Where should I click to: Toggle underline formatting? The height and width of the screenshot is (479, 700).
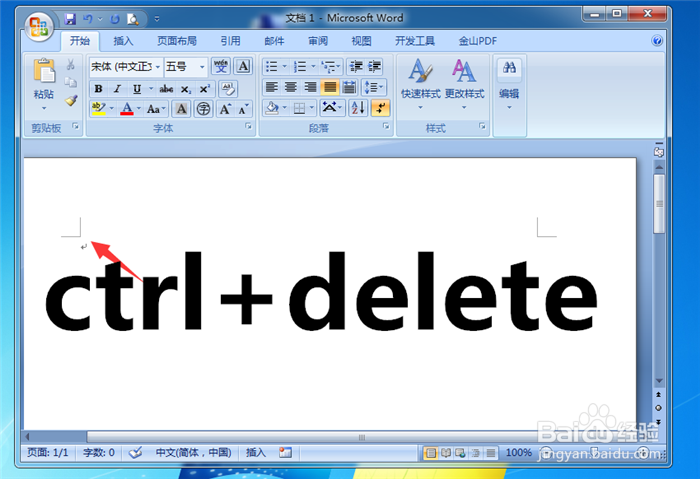coord(137,89)
